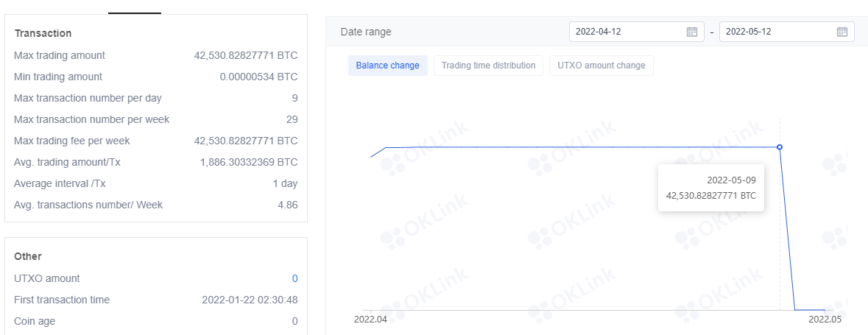The width and height of the screenshot is (868, 335).
Task: Open calendar icon for start date
Action: (x=691, y=32)
